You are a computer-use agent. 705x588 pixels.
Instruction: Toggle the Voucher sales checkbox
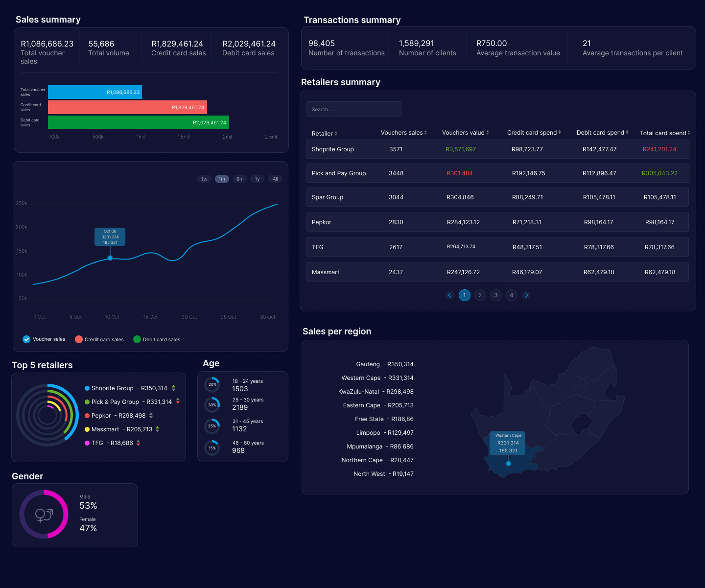(26, 339)
